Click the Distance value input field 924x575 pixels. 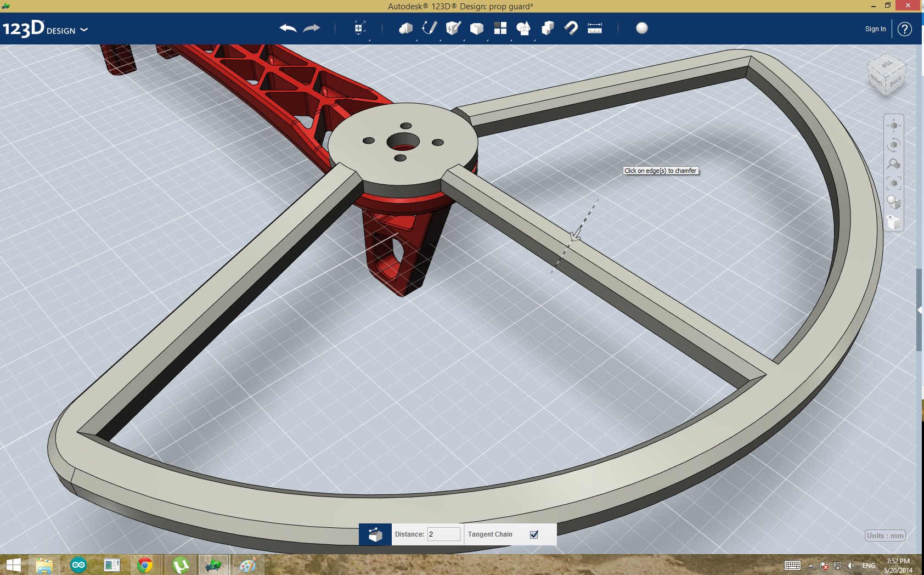[443, 534]
